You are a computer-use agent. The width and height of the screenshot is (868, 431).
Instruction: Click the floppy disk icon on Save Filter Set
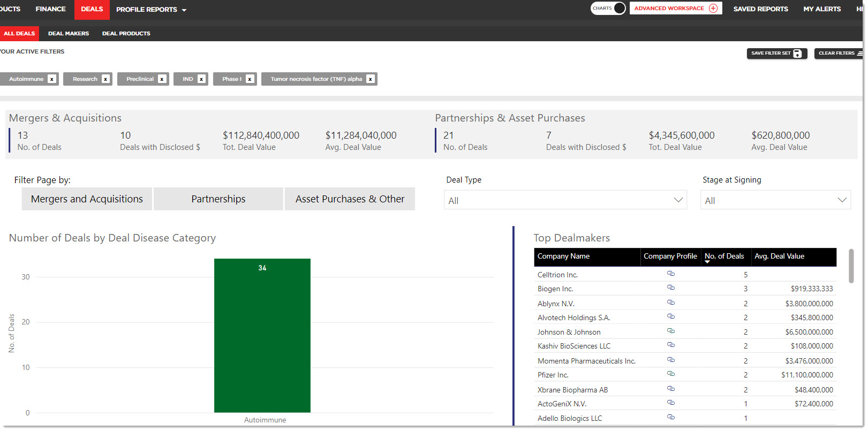[x=797, y=53]
